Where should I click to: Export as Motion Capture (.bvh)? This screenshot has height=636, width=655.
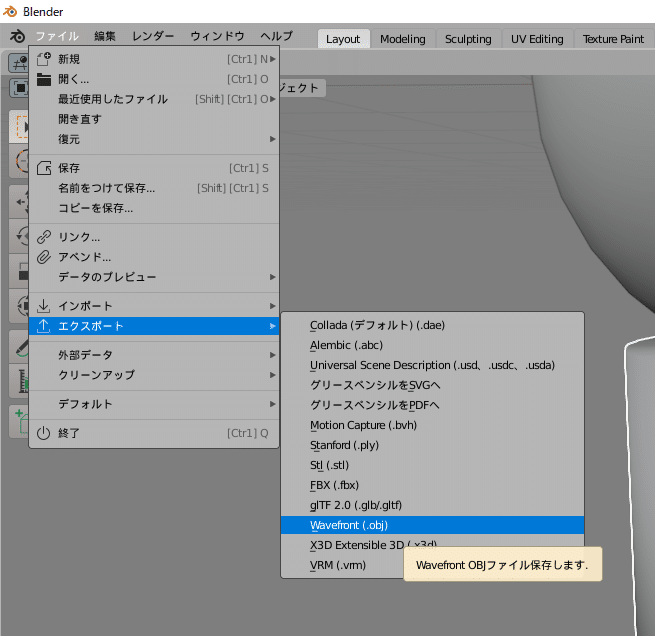click(x=432, y=425)
